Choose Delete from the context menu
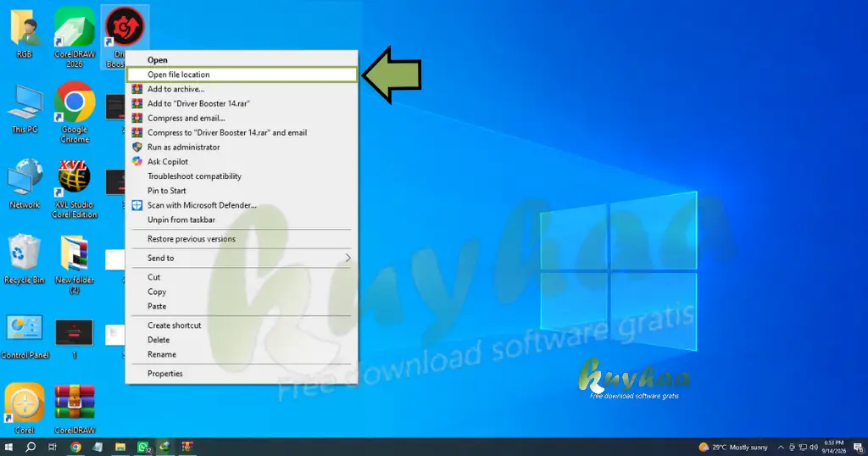 tap(242, 340)
